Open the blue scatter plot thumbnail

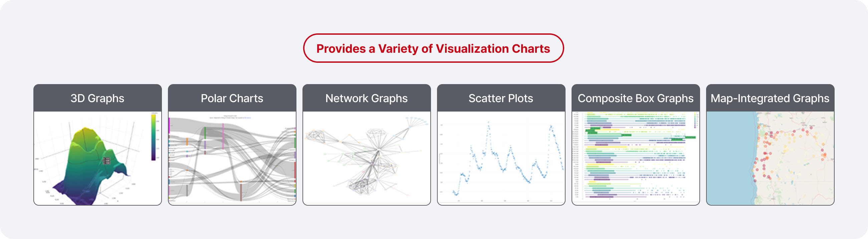tap(501, 158)
